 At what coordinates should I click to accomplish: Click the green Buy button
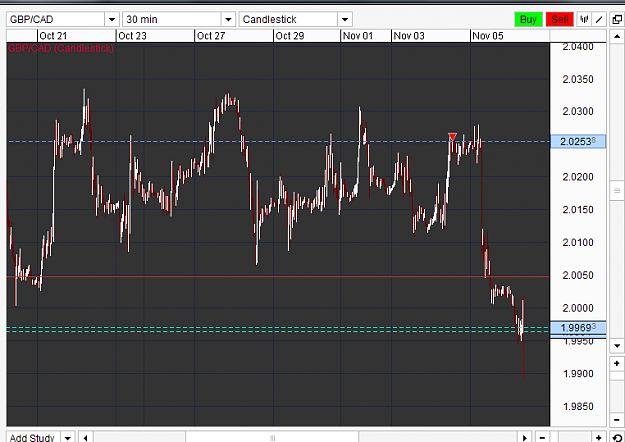coord(528,19)
